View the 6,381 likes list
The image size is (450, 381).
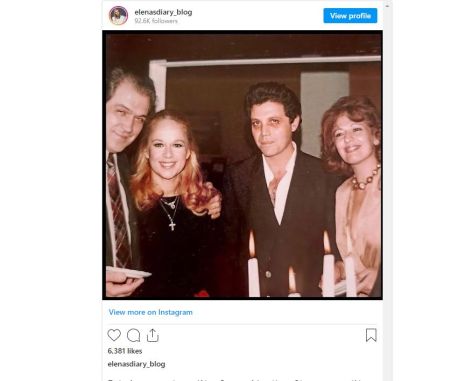click(x=125, y=351)
